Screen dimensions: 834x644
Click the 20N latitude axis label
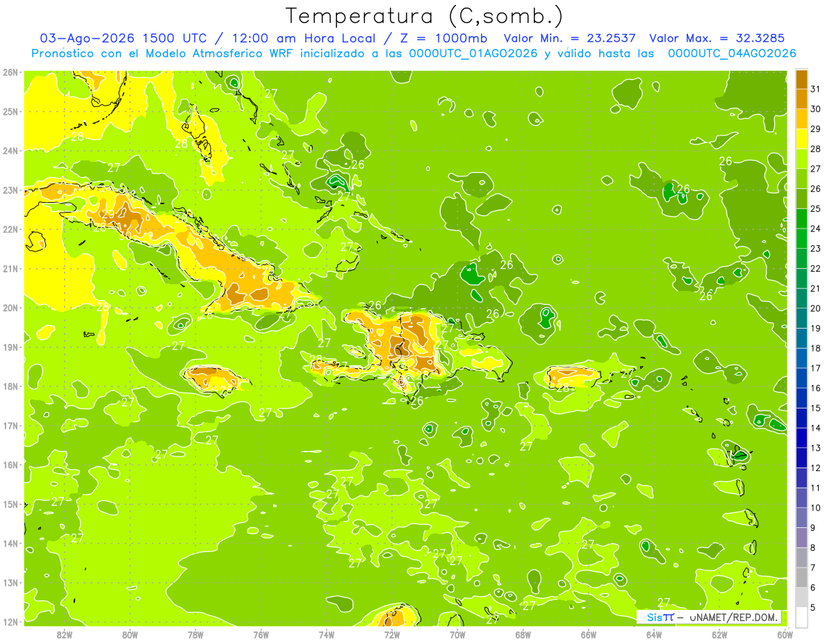[10, 308]
